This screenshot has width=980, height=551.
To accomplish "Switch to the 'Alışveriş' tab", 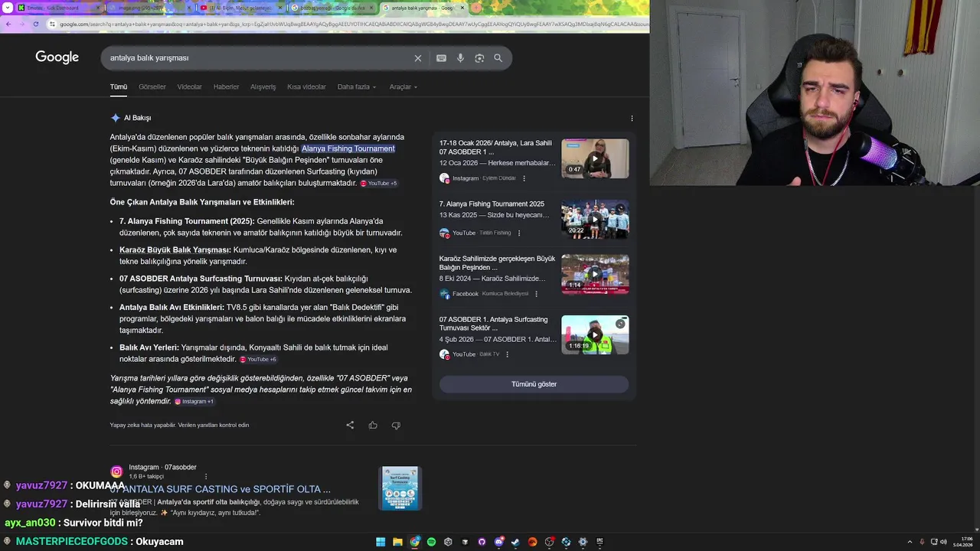I will [x=263, y=87].
